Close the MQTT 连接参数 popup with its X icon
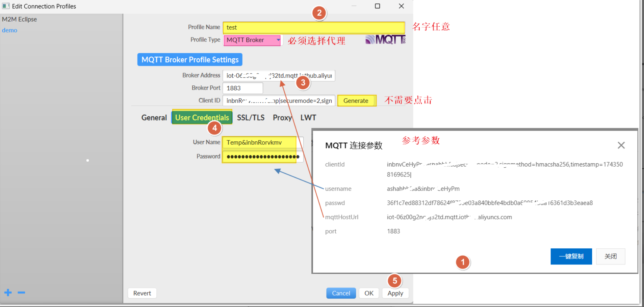The width and height of the screenshot is (644, 307). pos(621,145)
